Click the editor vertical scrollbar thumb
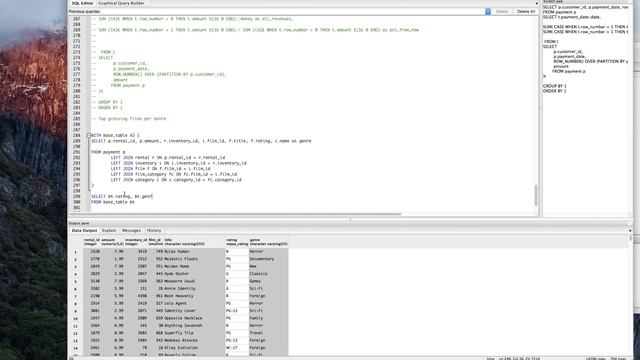Viewport: 640px width, 360px height. pos(536,195)
